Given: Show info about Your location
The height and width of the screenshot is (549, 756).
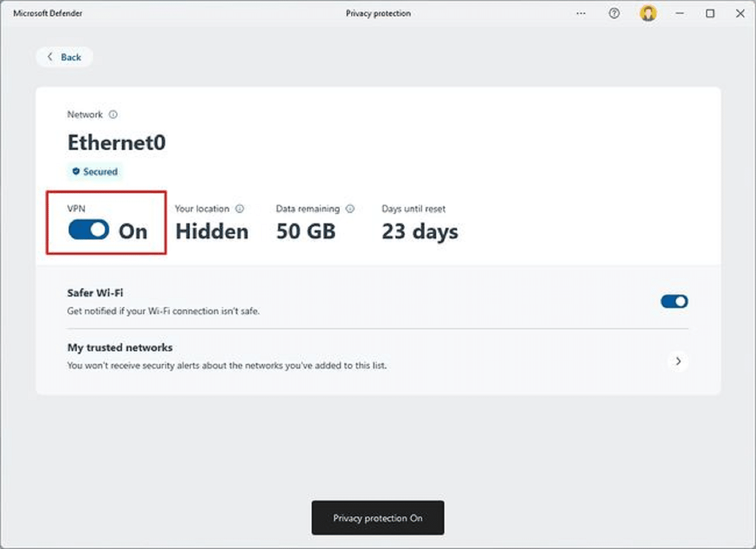Looking at the screenshot, I should [239, 208].
